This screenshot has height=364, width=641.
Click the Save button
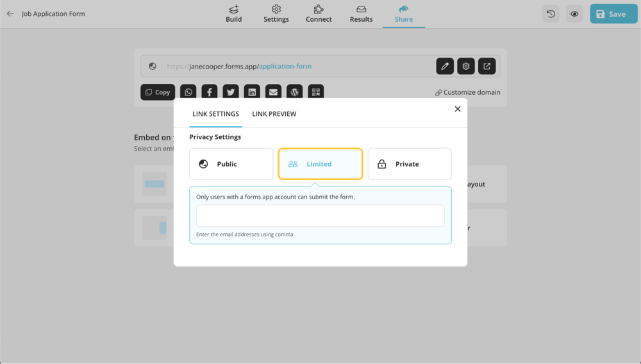[613, 13]
